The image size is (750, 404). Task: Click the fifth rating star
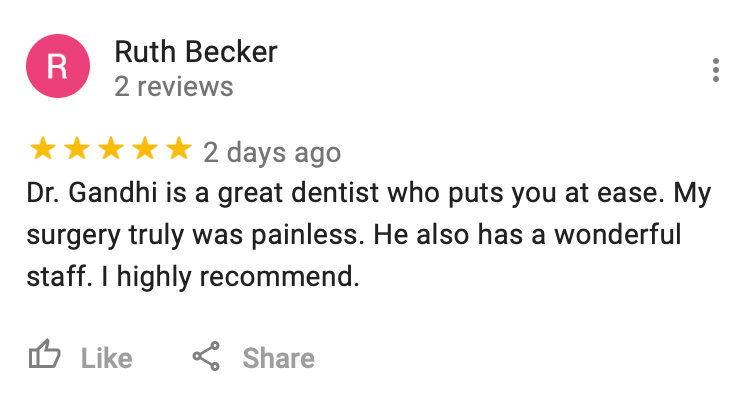pos(179,148)
